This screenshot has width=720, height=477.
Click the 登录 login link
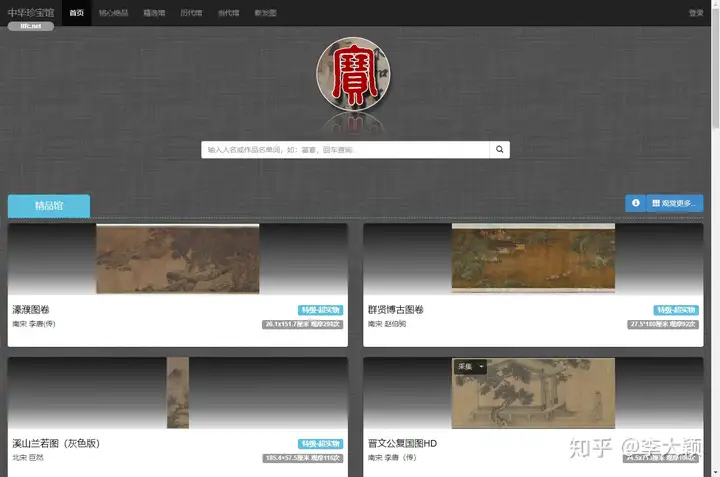[696, 13]
